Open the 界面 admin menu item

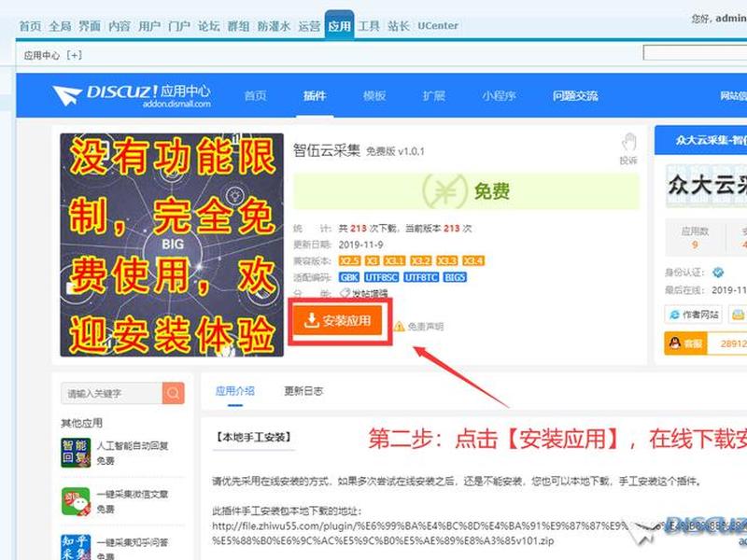90,26
